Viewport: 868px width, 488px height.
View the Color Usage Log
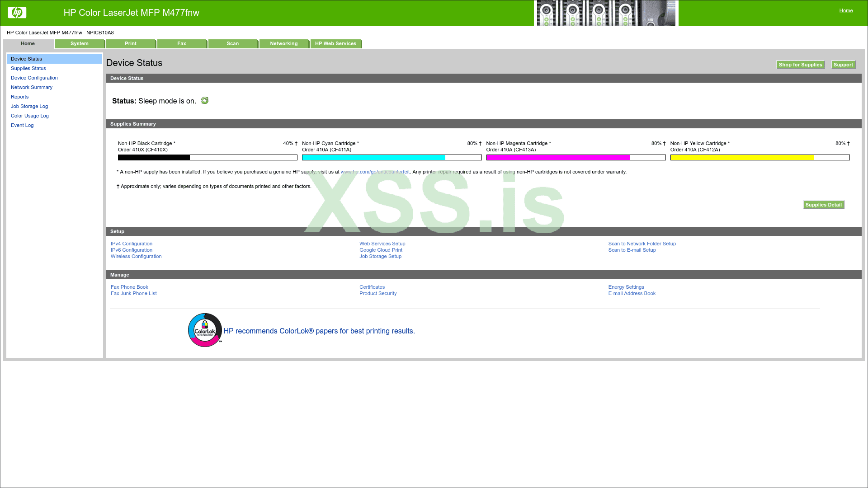pos(30,116)
